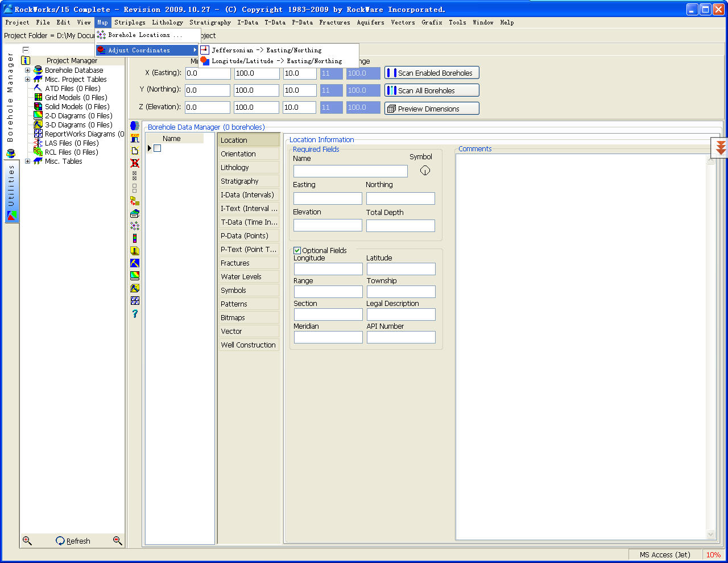Expand the Misc. Tables tree node
Image resolution: width=728 pixels, height=563 pixels.
pos(27,162)
